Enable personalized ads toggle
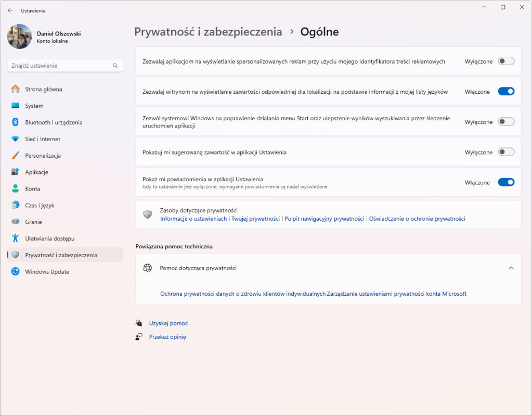This screenshot has height=416, width=532. click(505, 61)
